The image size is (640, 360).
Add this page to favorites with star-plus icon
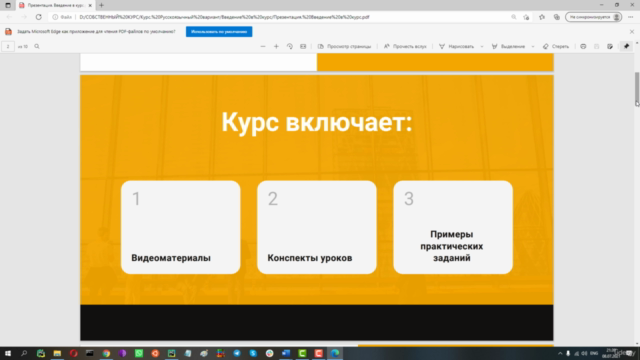(x=527, y=17)
